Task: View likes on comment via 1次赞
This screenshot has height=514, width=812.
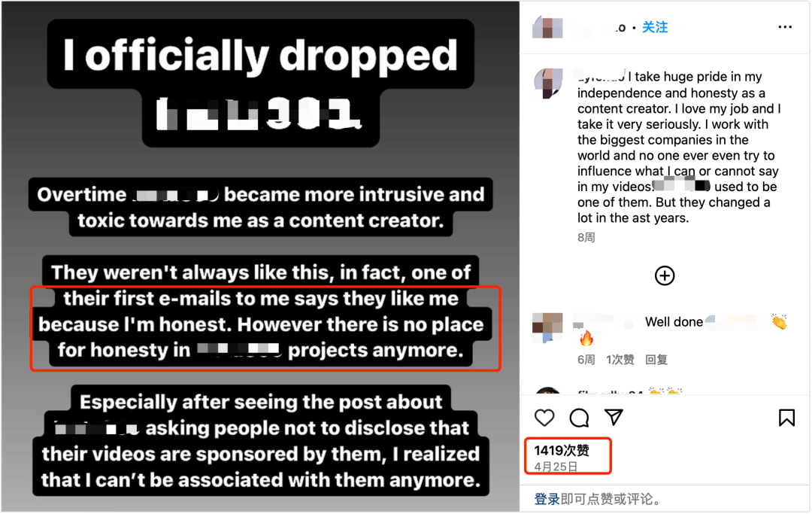Action: [620, 360]
